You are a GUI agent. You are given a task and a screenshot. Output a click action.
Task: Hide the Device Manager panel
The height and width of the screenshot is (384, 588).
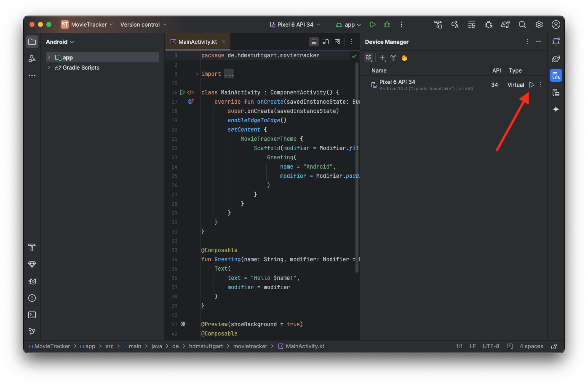538,42
